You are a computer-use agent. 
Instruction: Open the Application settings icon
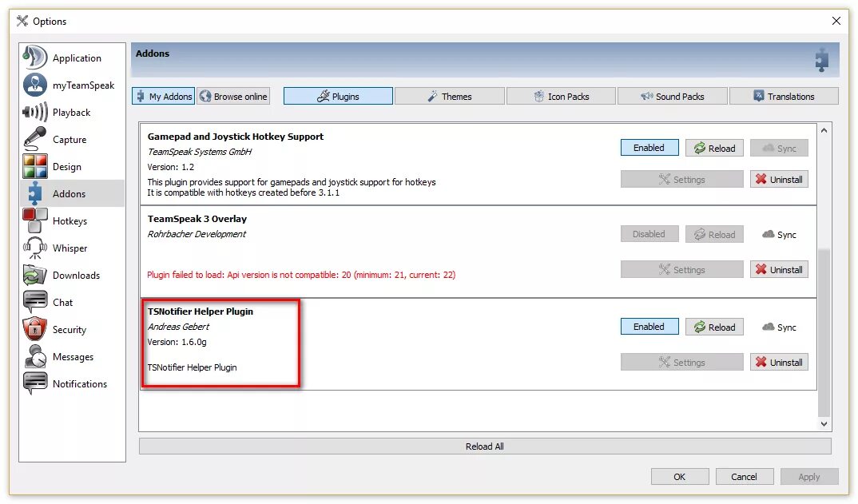coord(34,58)
